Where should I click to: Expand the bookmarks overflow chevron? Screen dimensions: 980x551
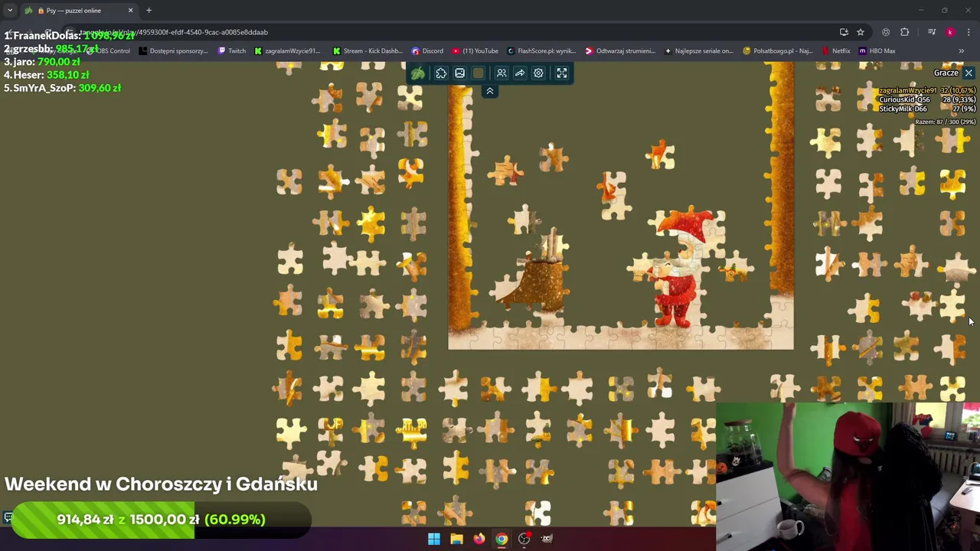pos(961,51)
